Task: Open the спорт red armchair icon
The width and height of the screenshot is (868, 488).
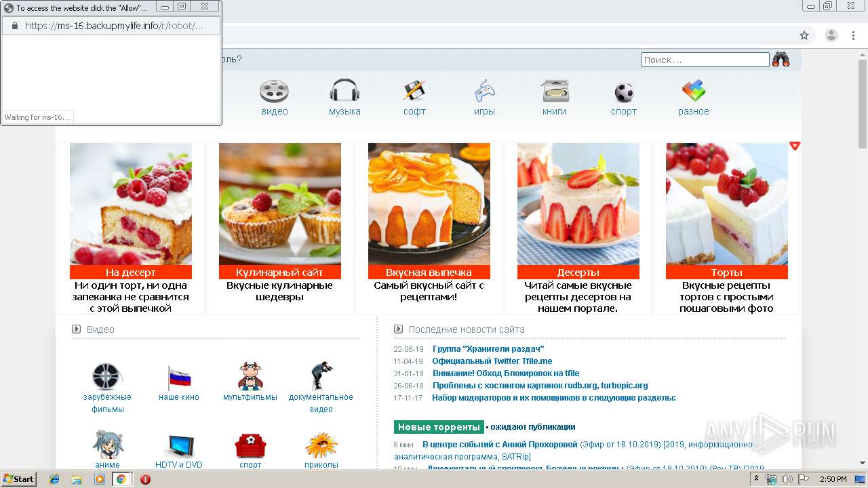Action: (250, 446)
